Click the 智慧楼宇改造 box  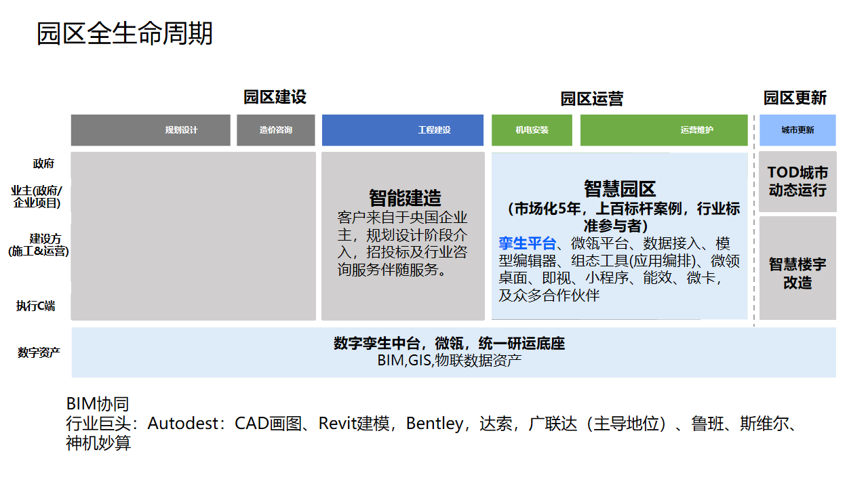pos(797,268)
